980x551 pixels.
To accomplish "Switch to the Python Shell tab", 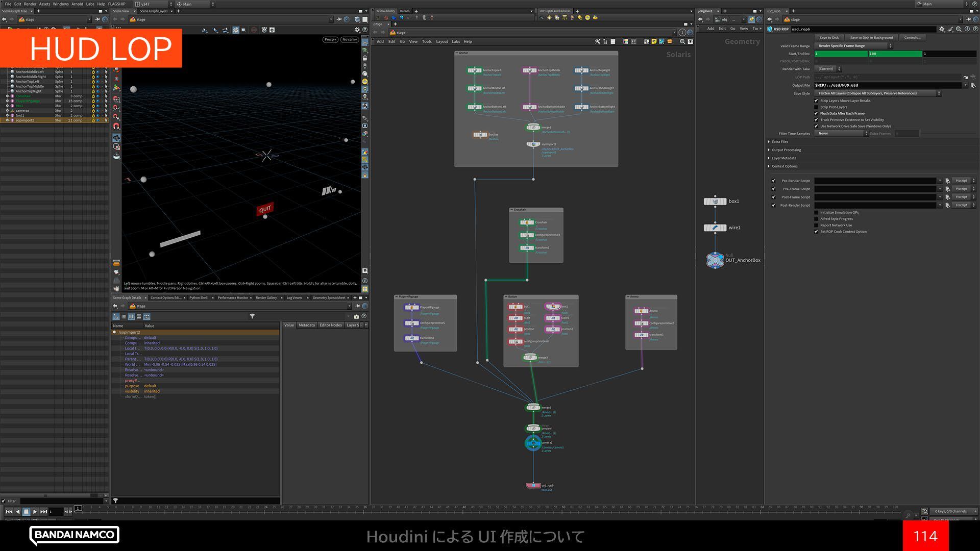I will (198, 297).
